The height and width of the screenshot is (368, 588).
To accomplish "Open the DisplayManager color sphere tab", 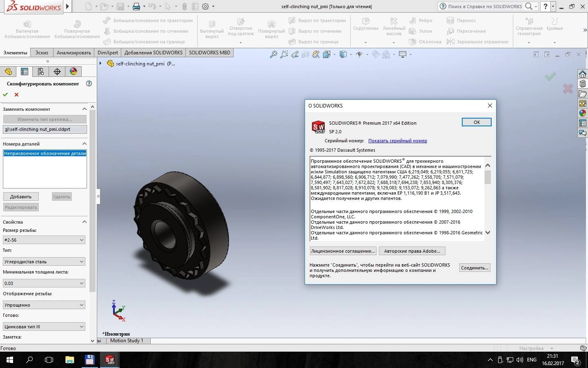I will click(73, 72).
